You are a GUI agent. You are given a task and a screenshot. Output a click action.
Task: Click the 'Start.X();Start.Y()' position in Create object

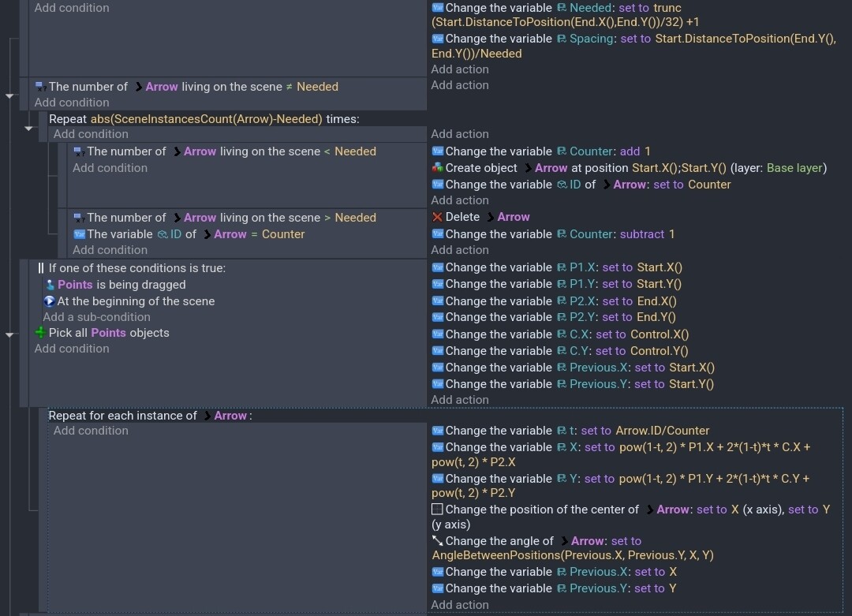(x=678, y=168)
